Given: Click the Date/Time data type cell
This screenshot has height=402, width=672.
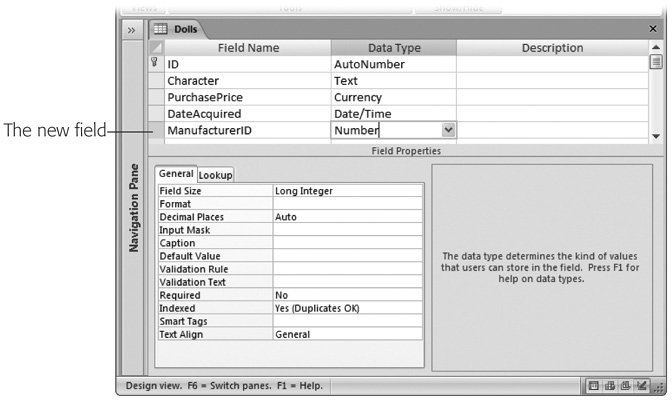Looking at the screenshot, I should tap(394, 114).
